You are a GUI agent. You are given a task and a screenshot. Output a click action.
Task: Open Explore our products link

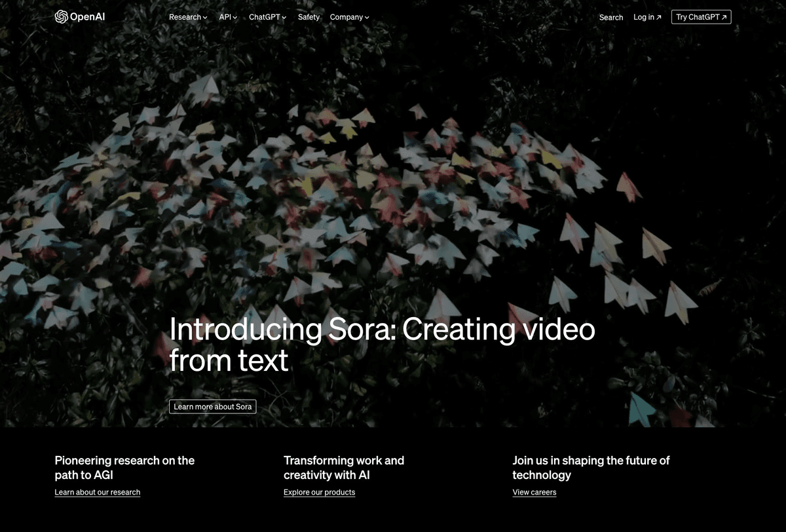pos(320,492)
